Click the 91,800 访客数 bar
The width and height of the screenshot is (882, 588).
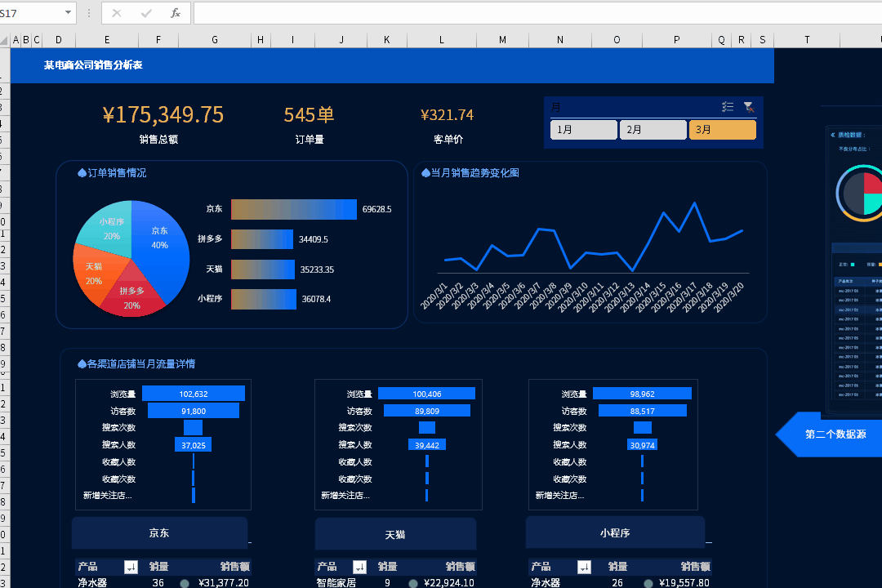tap(194, 412)
